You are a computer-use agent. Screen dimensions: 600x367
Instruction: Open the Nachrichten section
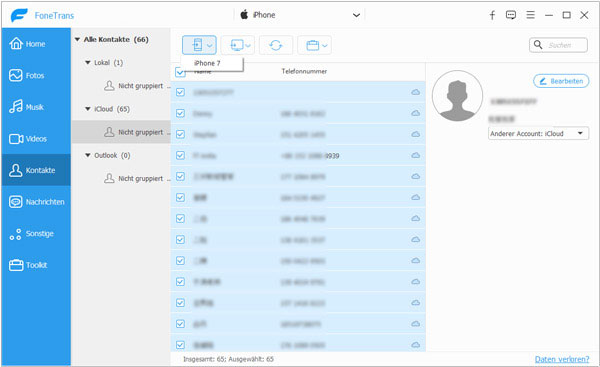tap(36, 202)
